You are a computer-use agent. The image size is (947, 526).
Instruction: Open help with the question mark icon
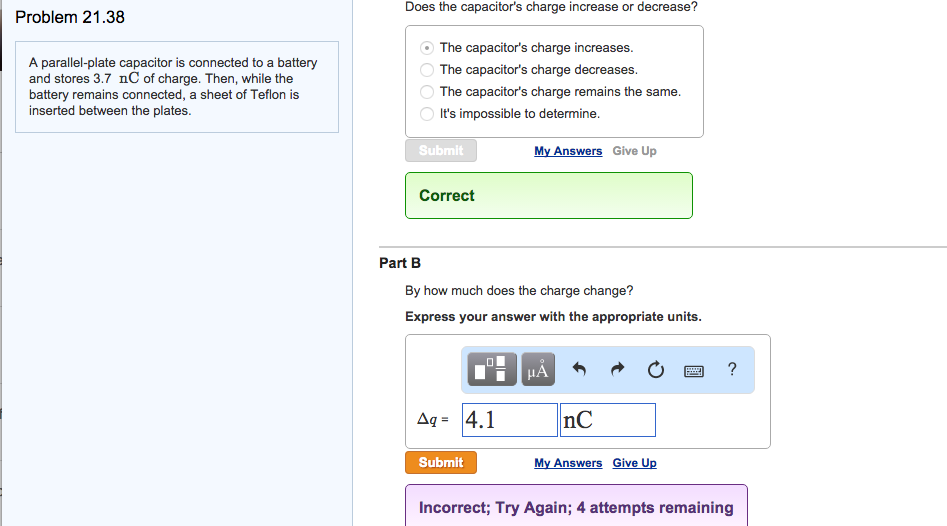732,370
